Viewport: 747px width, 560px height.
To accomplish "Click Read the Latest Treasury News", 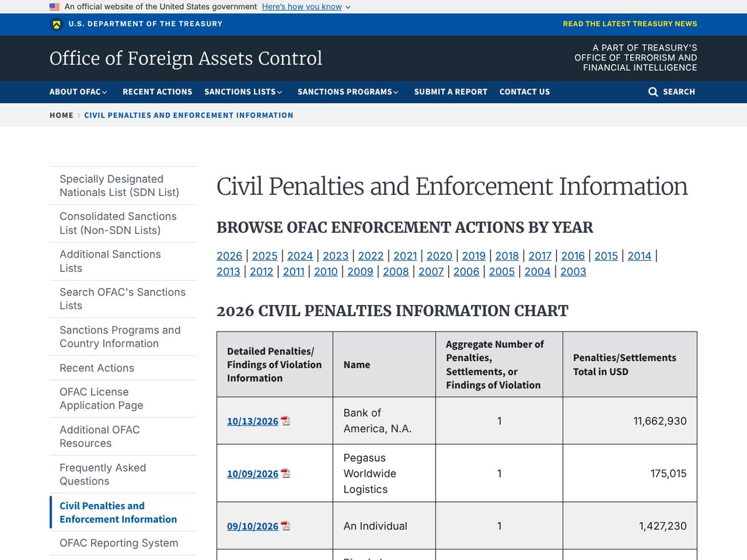I will click(630, 24).
